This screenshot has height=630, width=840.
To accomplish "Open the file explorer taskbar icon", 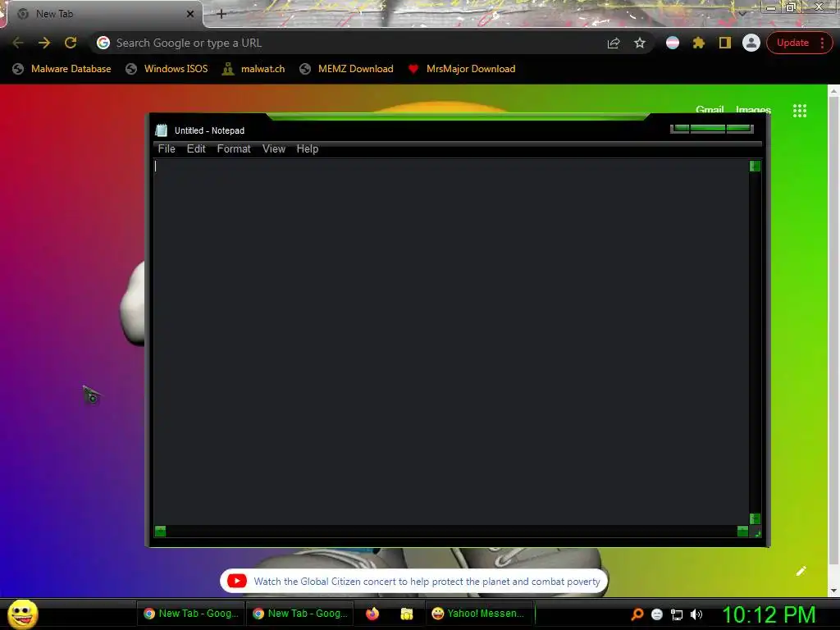I will pos(407,614).
